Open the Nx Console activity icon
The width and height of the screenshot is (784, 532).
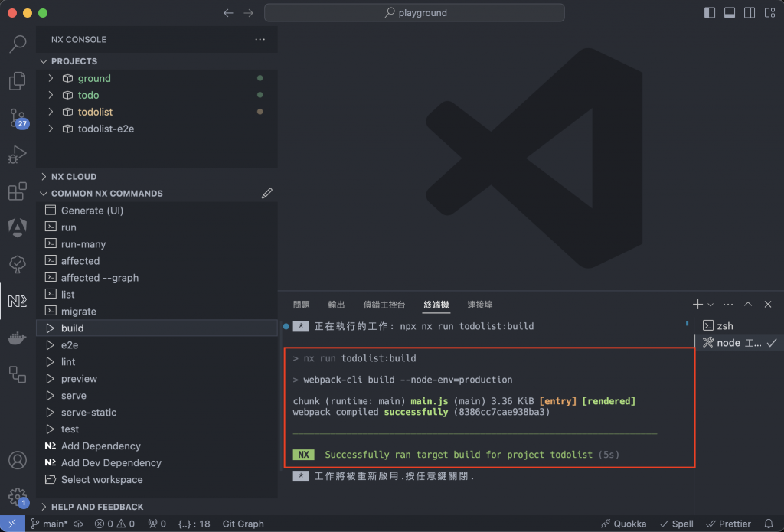[18, 301]
